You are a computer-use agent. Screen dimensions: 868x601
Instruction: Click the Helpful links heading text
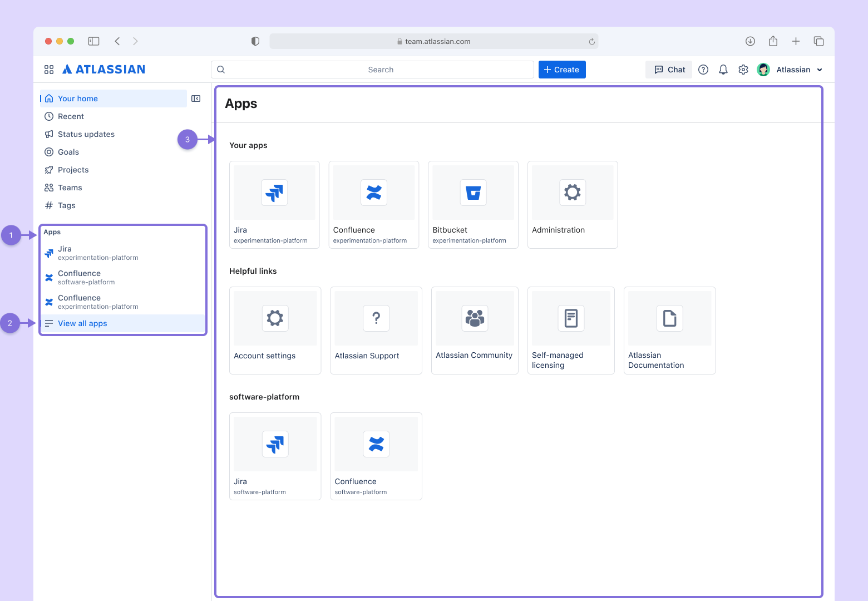pos(253,271)
